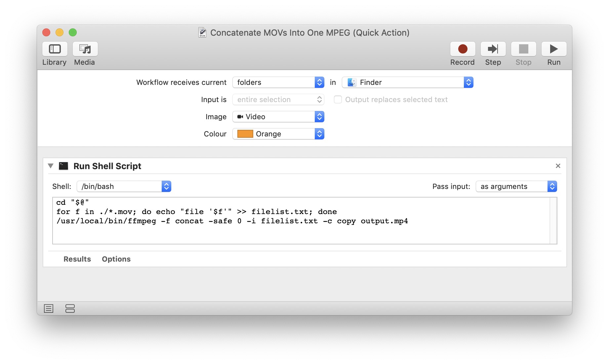Screen dimensions: 609x364
Task: Remove the Run Shell Script action
Action: point(558,166)
